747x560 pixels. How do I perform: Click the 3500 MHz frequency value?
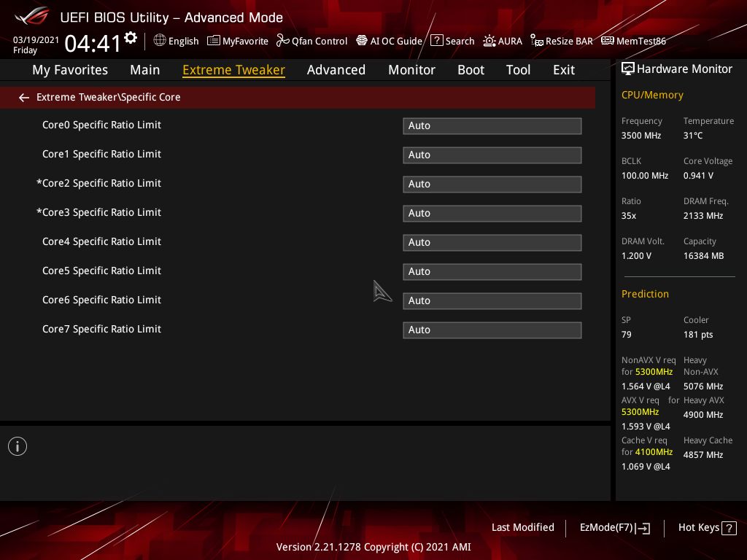coord(640,136)
